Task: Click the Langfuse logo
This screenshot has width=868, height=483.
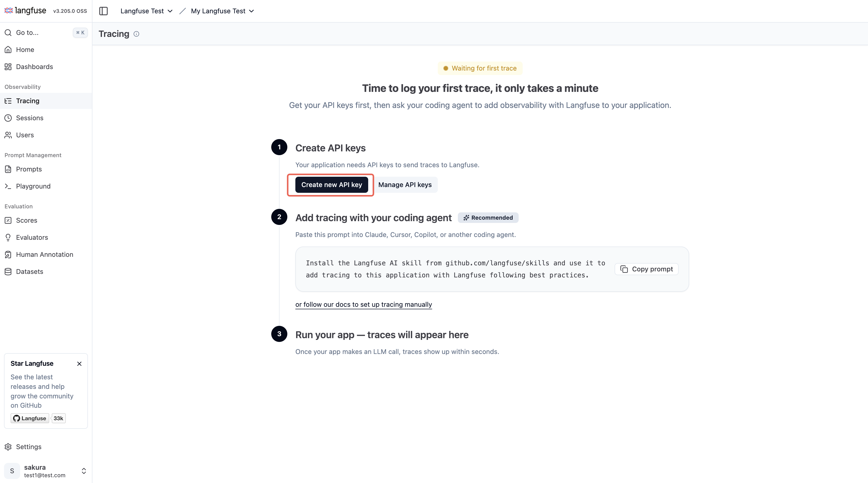Action: pyautogui.click(x=25, y=11)
